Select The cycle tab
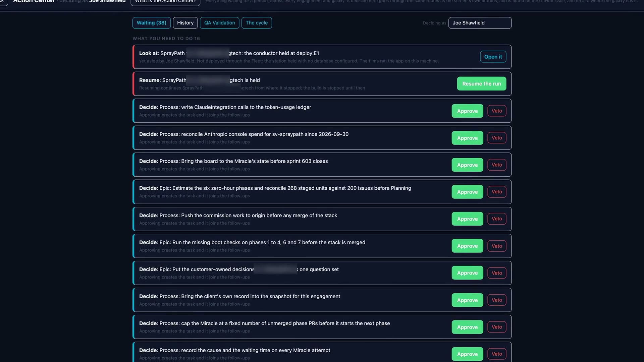 click(257, 23)
